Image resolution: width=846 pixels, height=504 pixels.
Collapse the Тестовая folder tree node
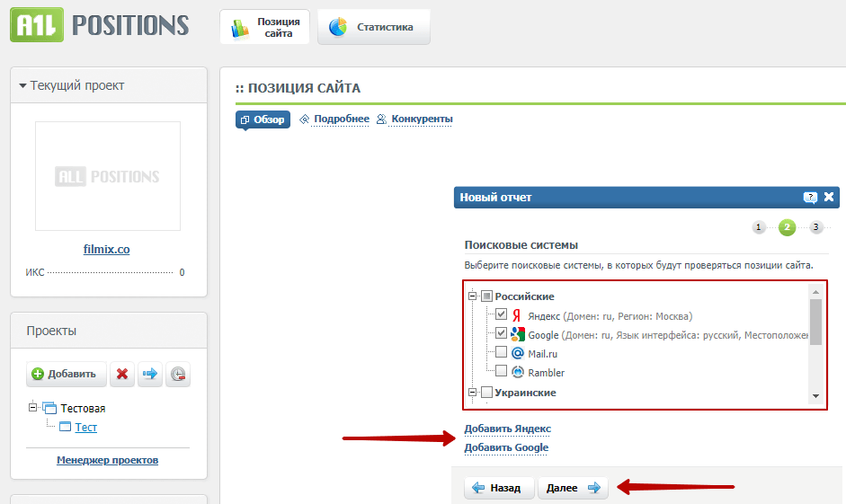point(32,408)
